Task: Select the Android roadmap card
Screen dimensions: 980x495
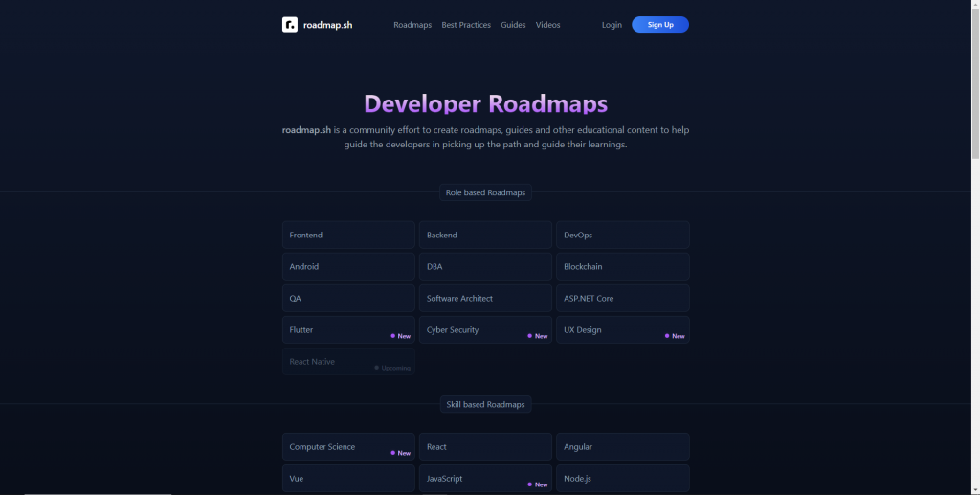Action: pos(348,267)
